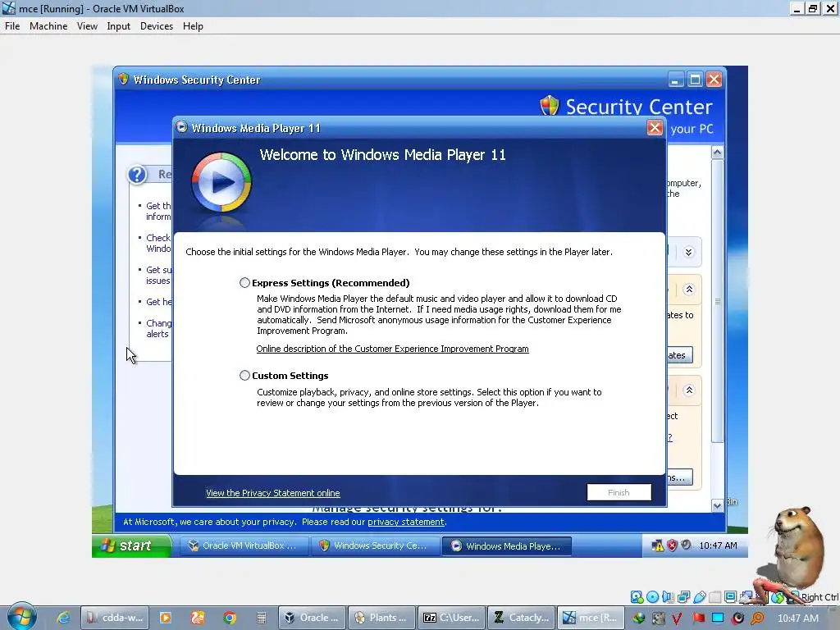840x630 pixels.
Task: Click Internet Download Manager tray icon
Action: 638,618
